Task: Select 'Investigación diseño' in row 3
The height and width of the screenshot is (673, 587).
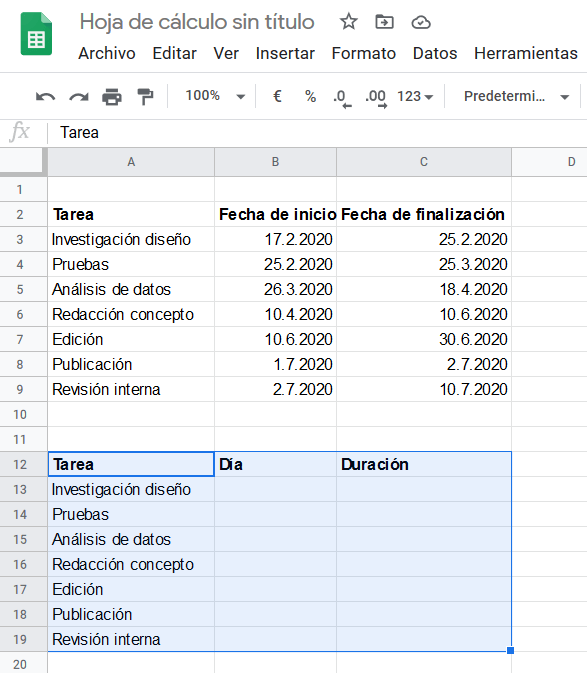Action: (x=131, y=239)
